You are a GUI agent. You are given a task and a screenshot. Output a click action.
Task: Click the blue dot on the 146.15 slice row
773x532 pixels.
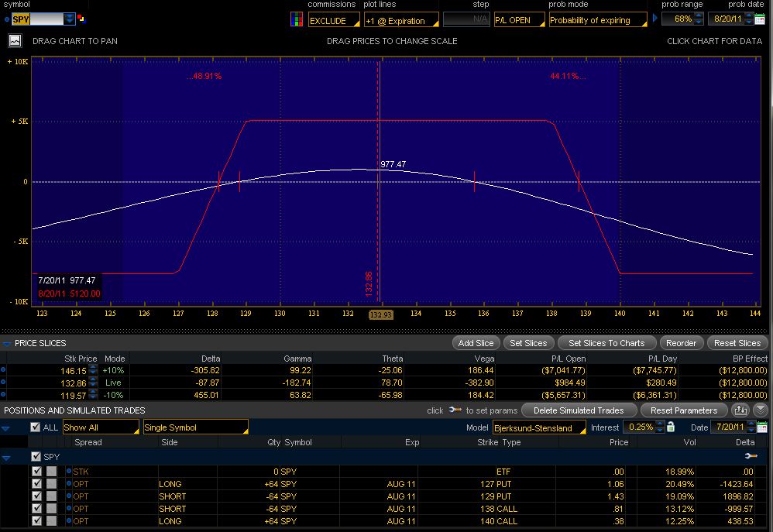(x=3, y=369)
